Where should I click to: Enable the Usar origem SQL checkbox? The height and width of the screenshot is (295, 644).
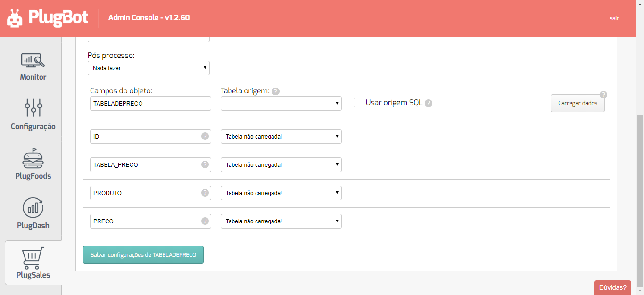coord(358,103)
